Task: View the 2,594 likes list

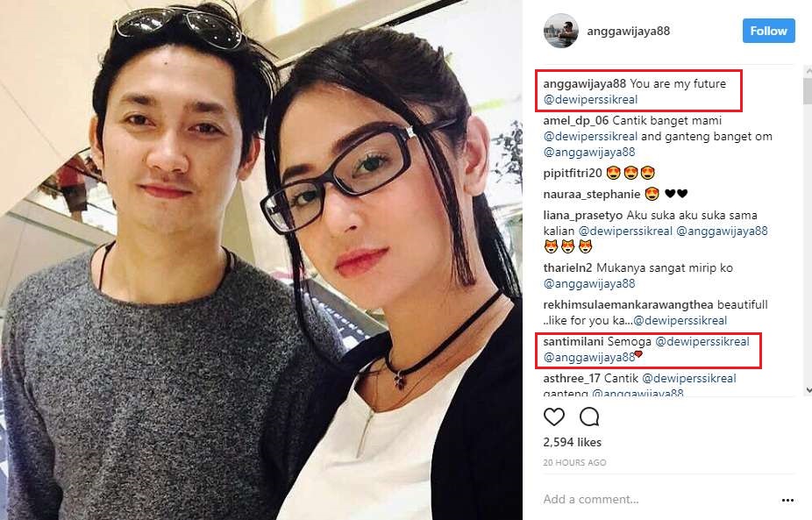Action: click(x=573, y=442)
